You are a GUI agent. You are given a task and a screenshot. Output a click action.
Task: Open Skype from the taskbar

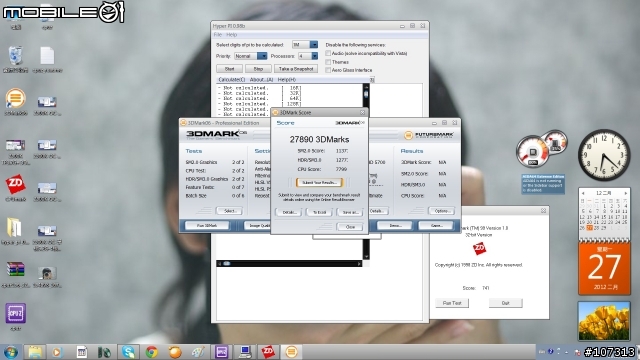click(128, 352)
